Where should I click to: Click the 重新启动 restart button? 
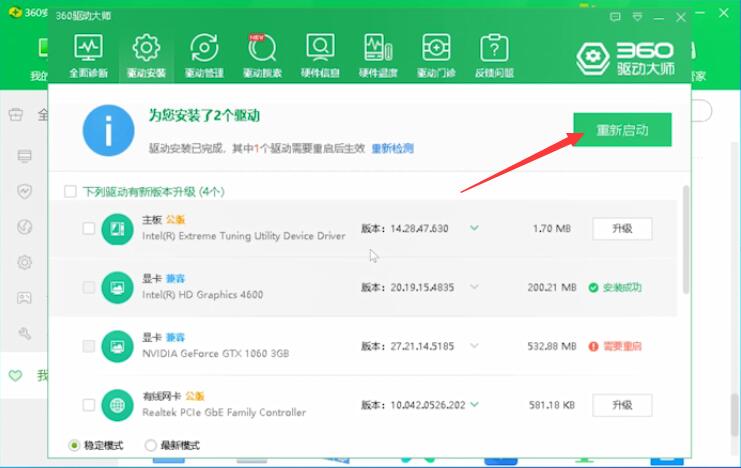622,130
